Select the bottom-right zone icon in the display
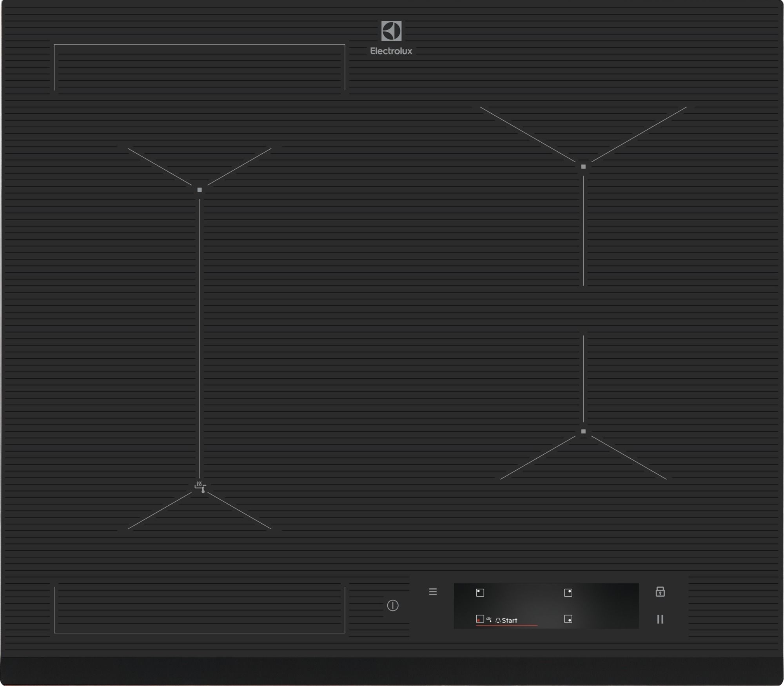784x686 pixels. tap(568, 619)
